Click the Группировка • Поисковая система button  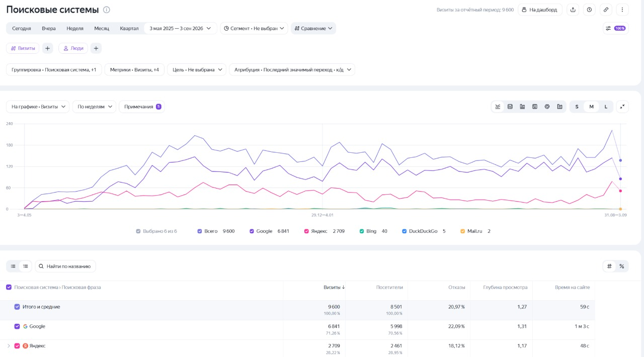pos(54,69)
